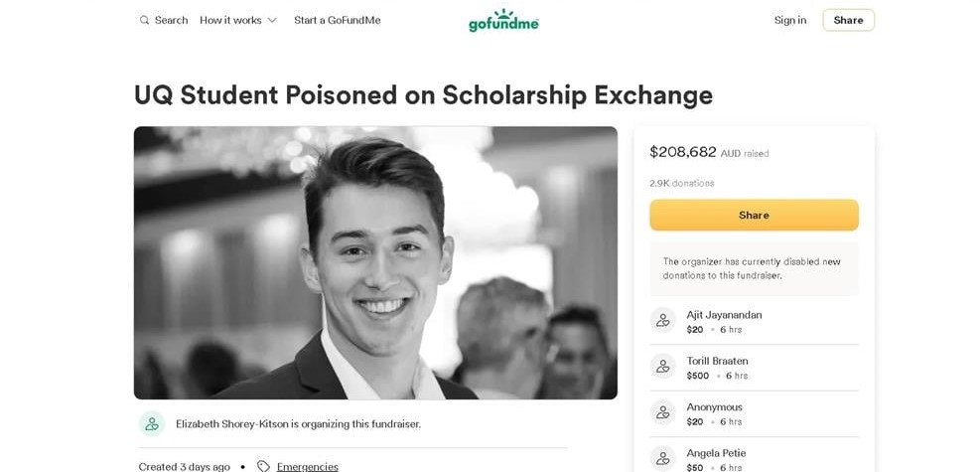This screenshot has width=980, height=472.
Task: Click the 2.9K donations count
Action: pos(682,183)
